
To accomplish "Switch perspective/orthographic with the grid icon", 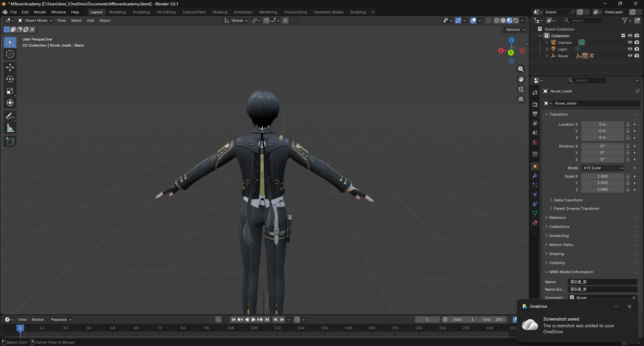I will click(521, 99).
